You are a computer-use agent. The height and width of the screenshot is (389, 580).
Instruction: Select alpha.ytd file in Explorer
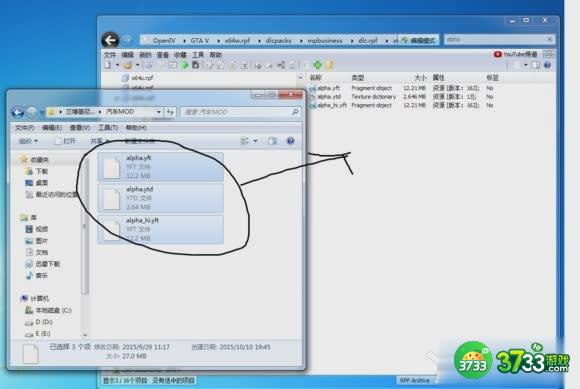(161, 198)
